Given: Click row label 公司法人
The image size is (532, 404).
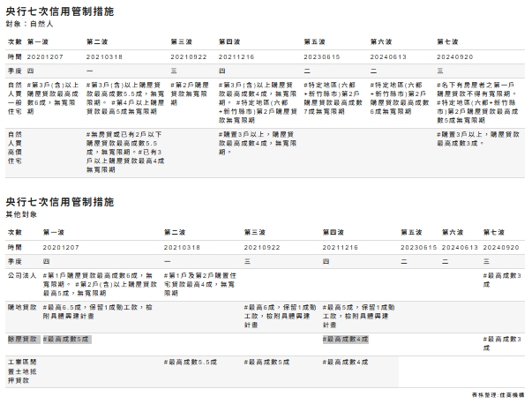Looking at the screenshot, I should point(22,275).
